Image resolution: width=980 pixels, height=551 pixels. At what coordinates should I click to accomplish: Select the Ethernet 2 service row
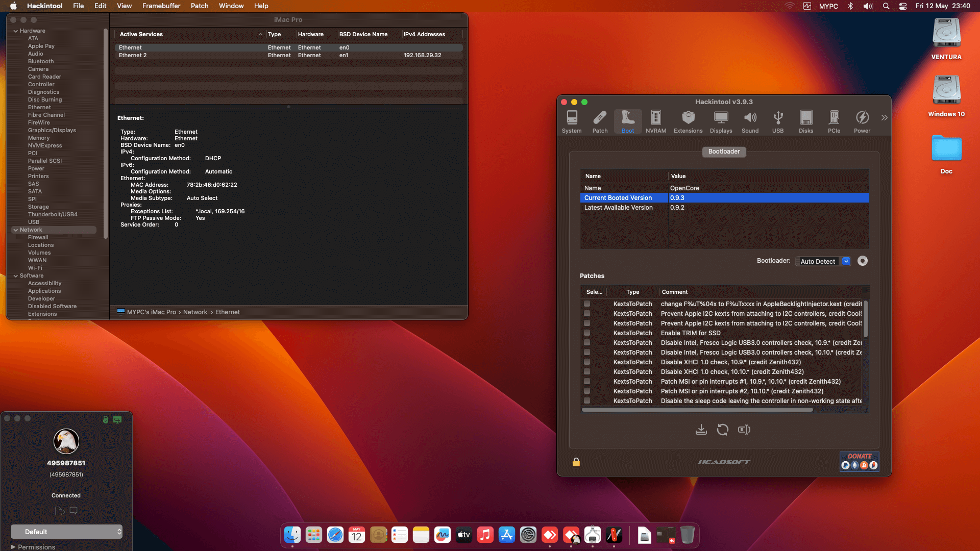[x=289, y=55]
